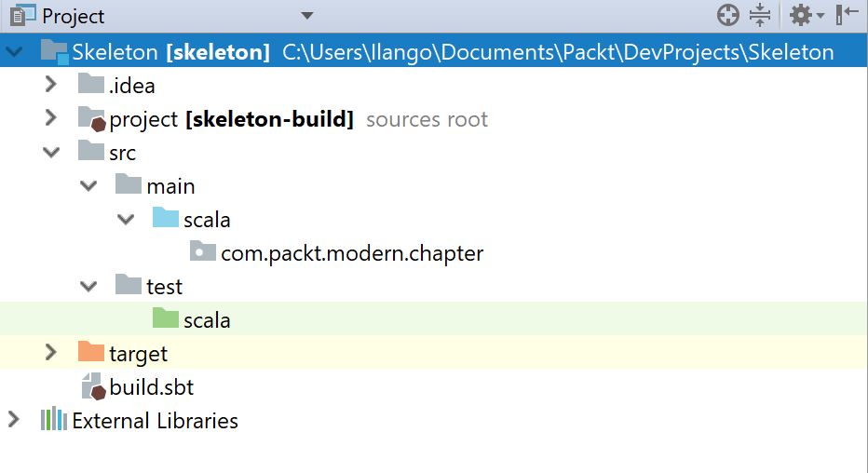This screenshot has height=473, width=868.
Task: Collapse the Skeleton root node
Action: pos(13,52)
